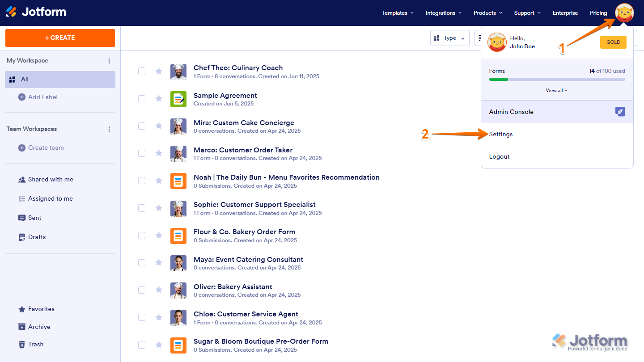Open the Enterprise page link
The height and width of the screenshot is (362, 644).
tap(565, 13)
